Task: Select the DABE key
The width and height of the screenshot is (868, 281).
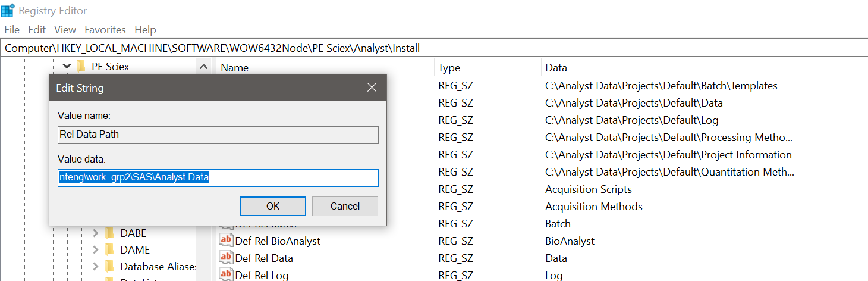Action: (x=133, y=233)
